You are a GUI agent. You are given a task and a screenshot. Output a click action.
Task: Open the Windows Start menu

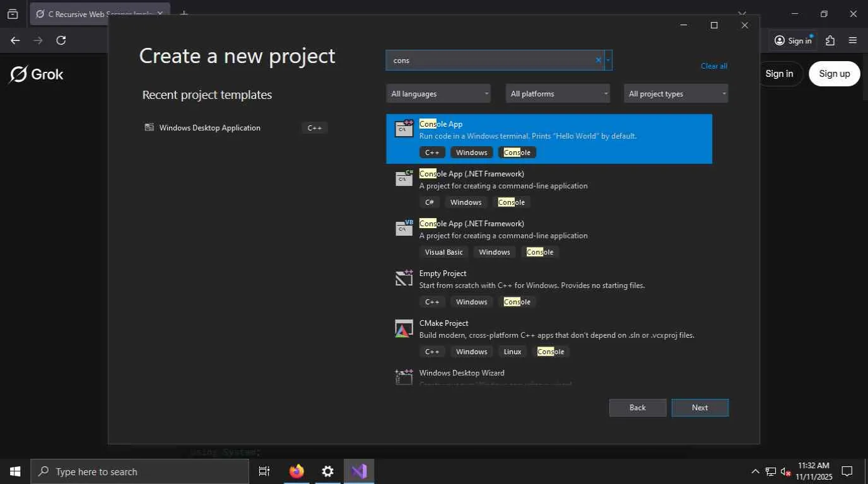15,471
